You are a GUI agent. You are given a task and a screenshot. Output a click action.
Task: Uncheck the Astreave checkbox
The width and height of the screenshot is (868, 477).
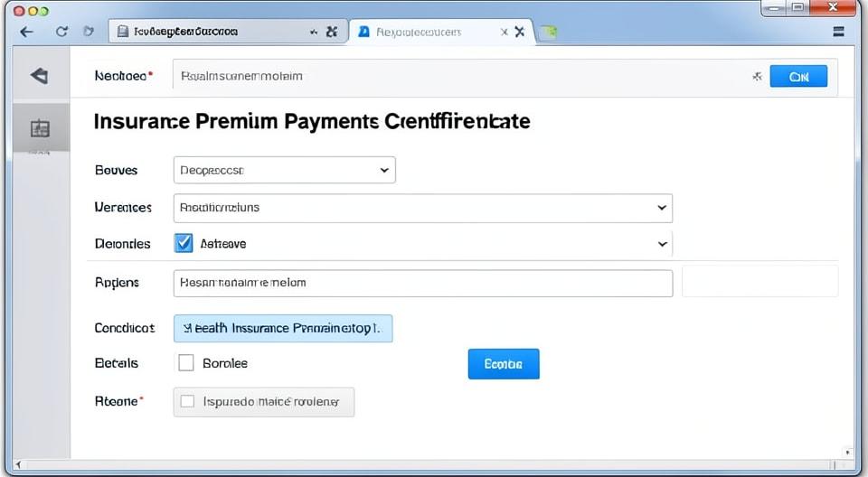point(184,243)
